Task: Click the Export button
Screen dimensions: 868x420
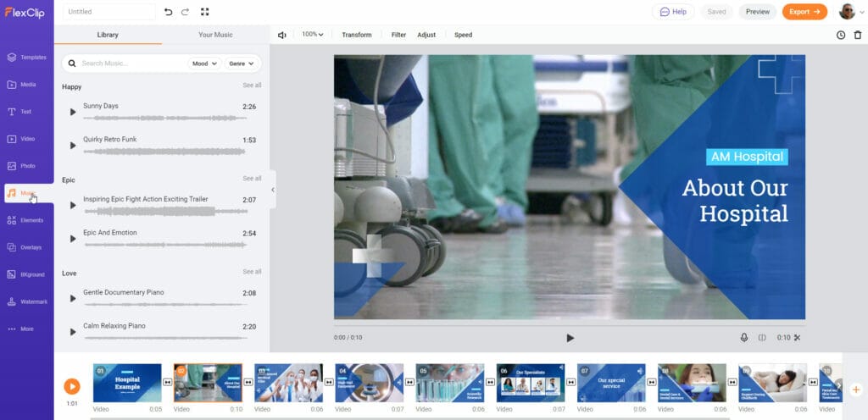Action: 804,12
